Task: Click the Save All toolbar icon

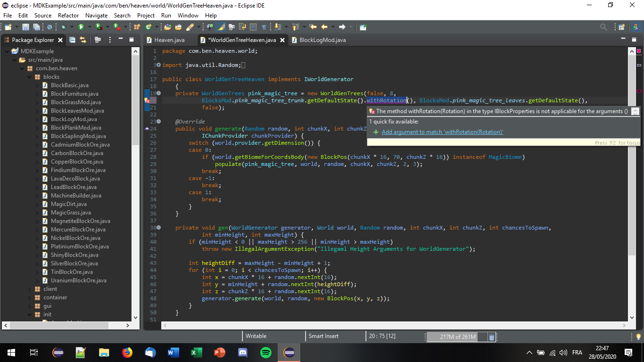Action: (x=36, y=27)
